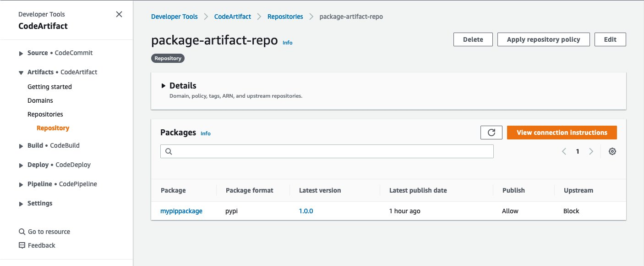Open Getting started from the sidebar
This screenshot has width=644, height=266.
coord(49,87)
